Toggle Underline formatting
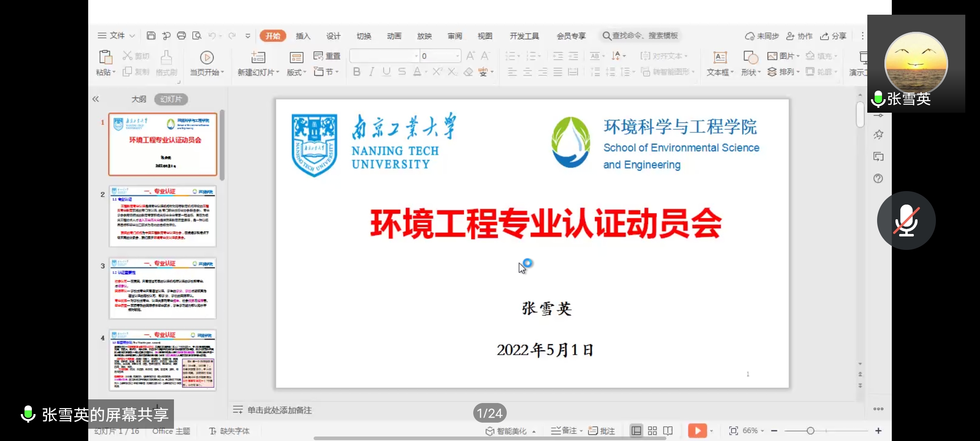Image resolution: width=980 pixels, height=441 pixels. point(386,72)
